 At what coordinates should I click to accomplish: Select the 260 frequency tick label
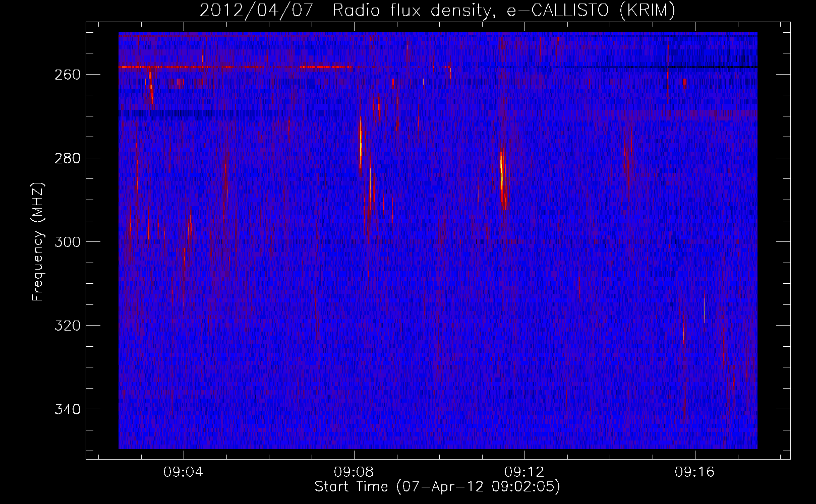point(68,75)
